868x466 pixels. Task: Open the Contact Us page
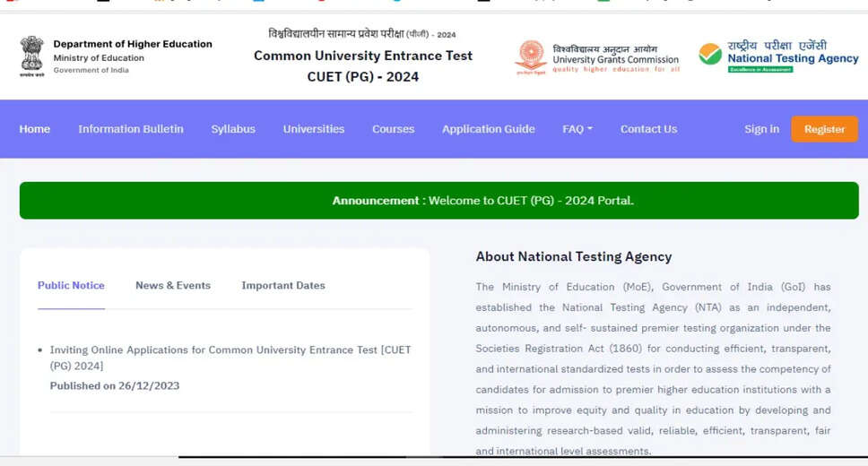(649, 129)
